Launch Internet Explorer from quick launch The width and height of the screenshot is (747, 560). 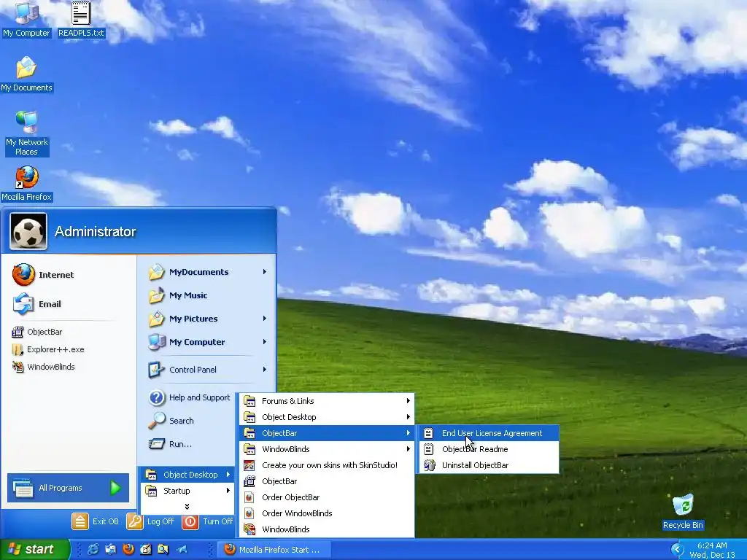coord(93,550)
